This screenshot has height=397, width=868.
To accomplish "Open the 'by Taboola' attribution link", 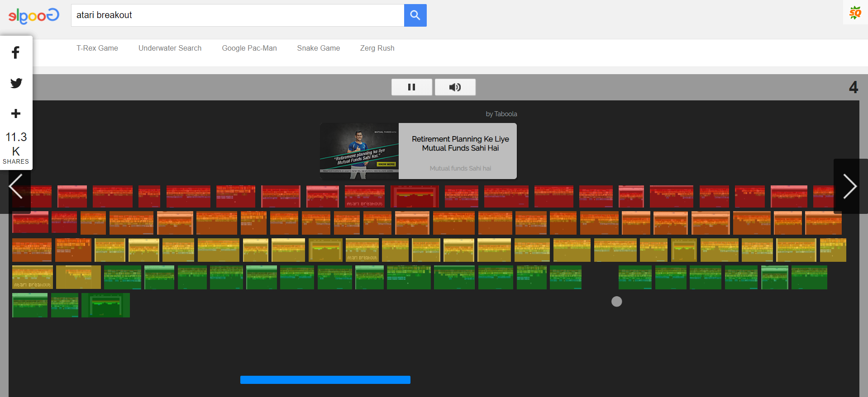I will [501, 114].
